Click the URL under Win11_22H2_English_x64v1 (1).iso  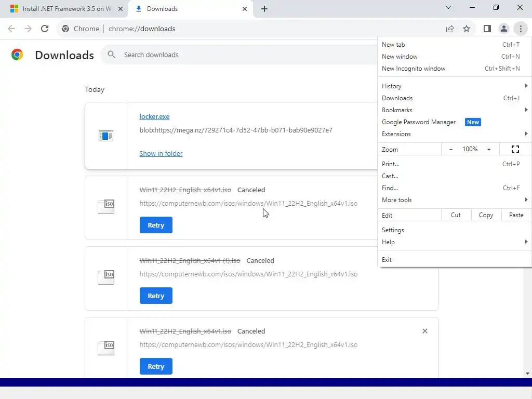tap(248, 274)
